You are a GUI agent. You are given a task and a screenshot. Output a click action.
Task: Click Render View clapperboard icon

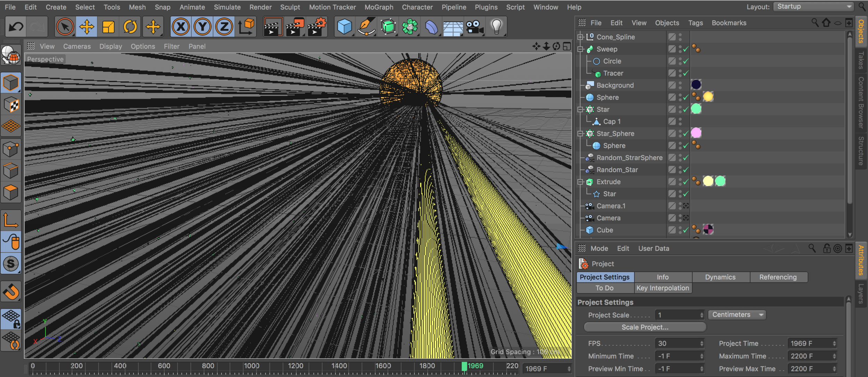pyautogui.click(x=273, y=27)
